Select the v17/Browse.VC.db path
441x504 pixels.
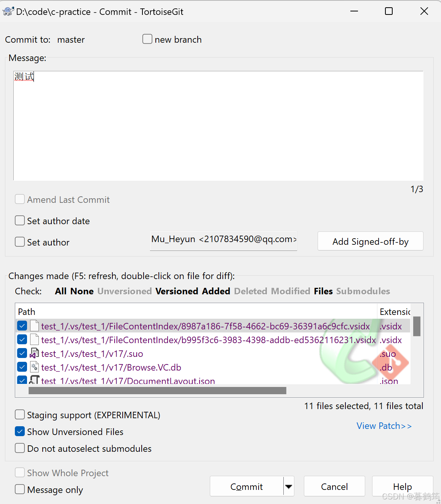111,367
